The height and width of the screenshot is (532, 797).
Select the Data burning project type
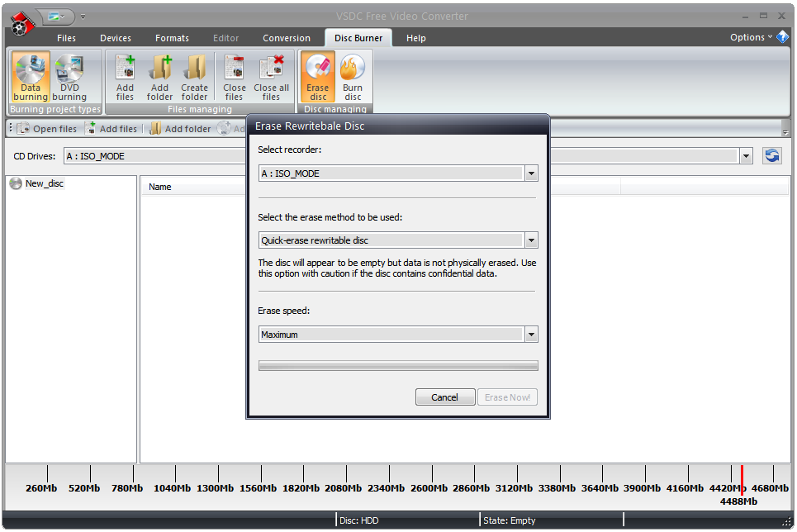click(31, 77)
